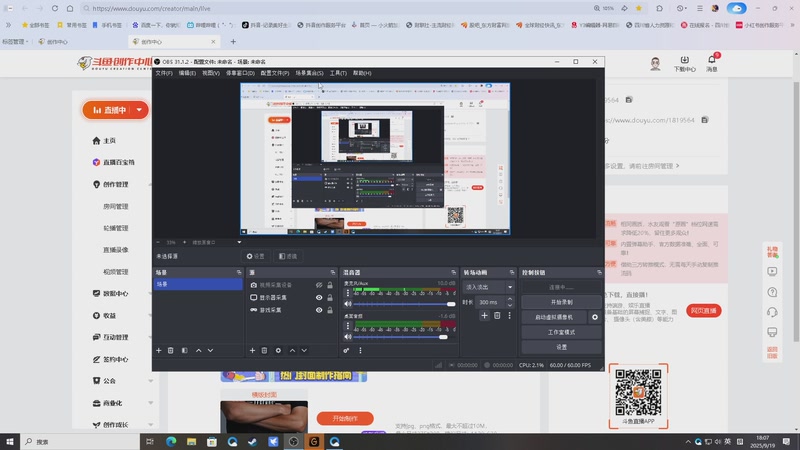Toggle lock on video capture device source
This screenshot has width=800, height=450.
(330, 285)
